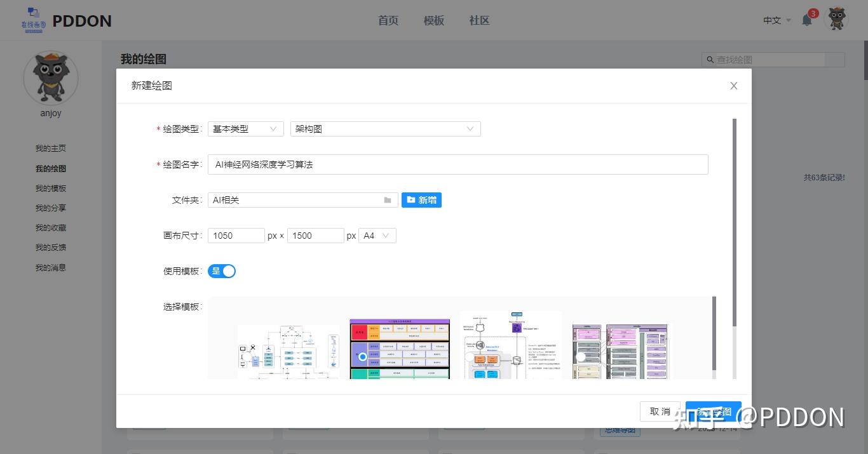Open the 模板 menu item

tap(433, 20)
